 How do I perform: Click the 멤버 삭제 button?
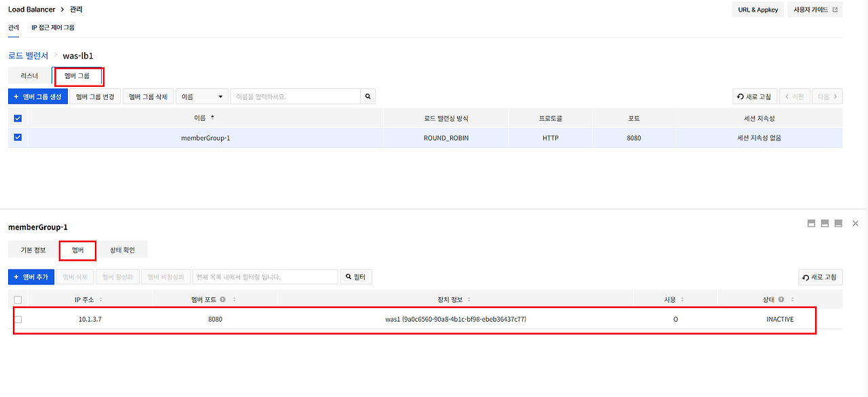75,277
